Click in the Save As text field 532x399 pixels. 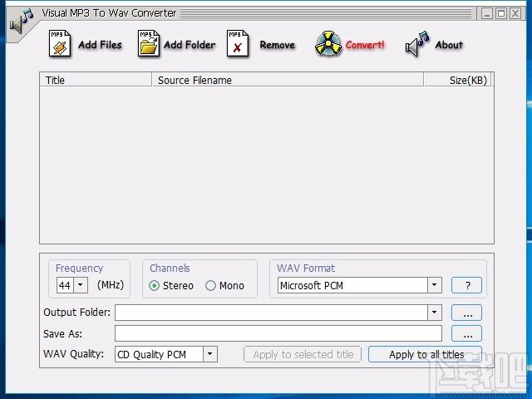point(278,333)
